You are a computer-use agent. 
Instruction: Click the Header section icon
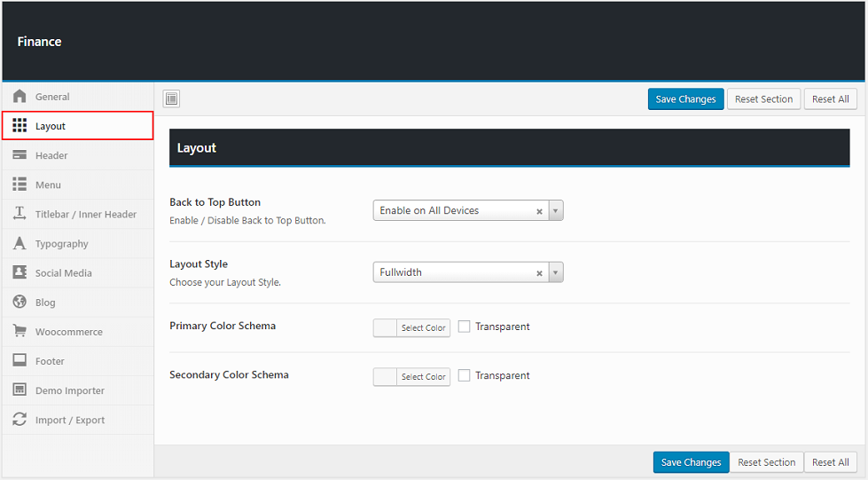click(x=20, y=155)
